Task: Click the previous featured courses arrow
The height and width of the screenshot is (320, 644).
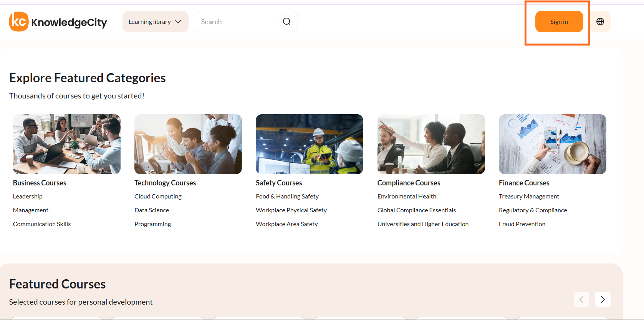Action: 581,300
